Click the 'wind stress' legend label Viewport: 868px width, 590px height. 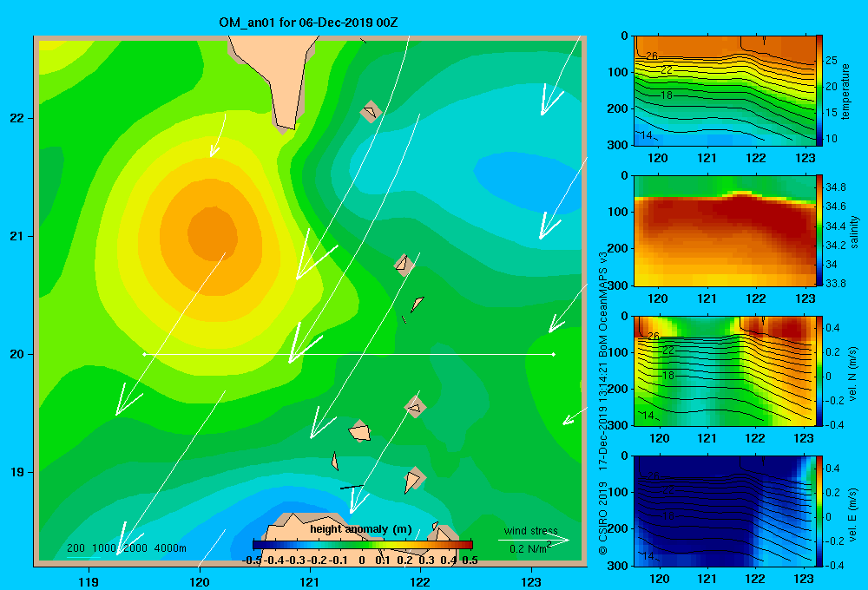[x=531, y=531]
